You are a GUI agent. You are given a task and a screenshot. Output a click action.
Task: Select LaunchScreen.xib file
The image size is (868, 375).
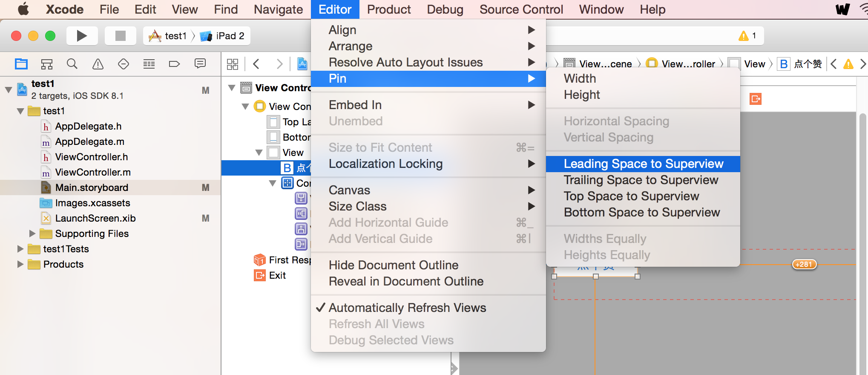(x=95, y=218)
